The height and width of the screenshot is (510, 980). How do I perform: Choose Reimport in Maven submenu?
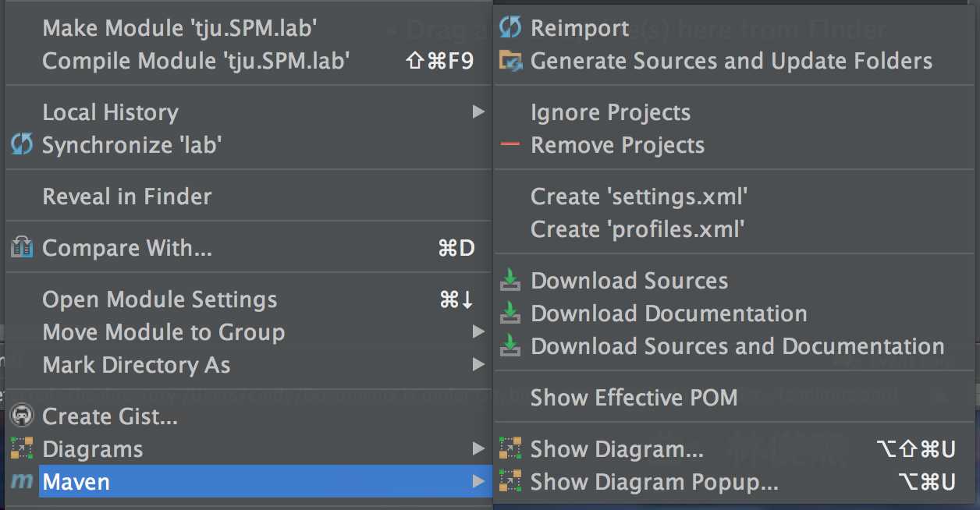(734, 28)
